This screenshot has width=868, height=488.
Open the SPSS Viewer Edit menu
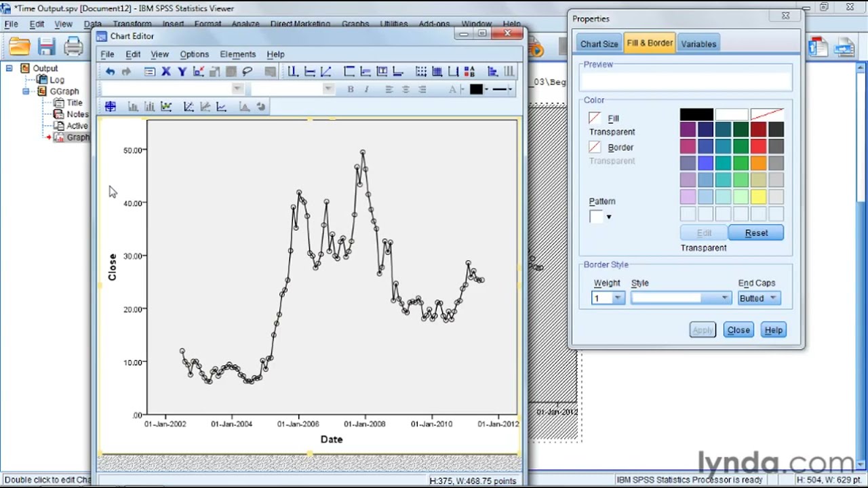(x=37, y=24)
